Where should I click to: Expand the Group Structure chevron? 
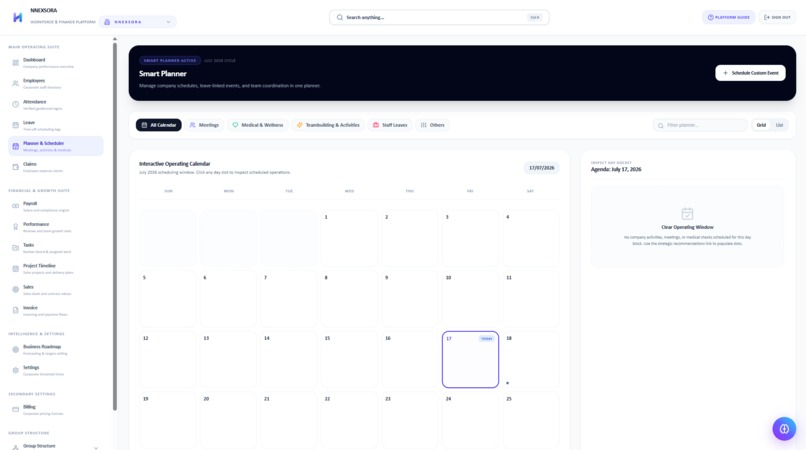tap(96, 447)
